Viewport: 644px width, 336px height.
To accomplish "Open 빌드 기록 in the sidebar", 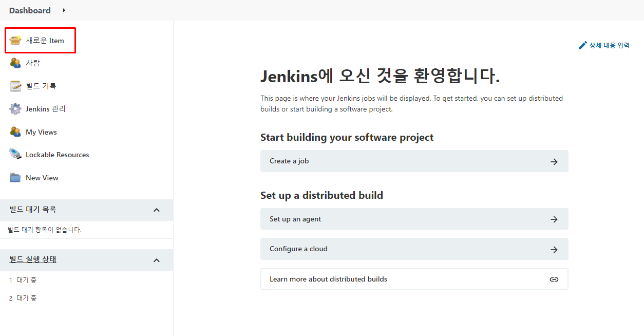I will click(x=41, y=86).
